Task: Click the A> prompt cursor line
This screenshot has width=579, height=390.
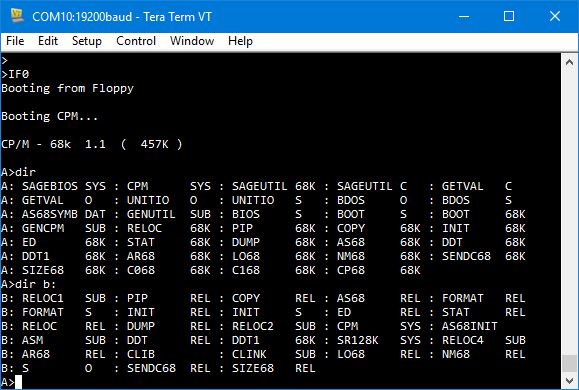Action: [11, 382]
